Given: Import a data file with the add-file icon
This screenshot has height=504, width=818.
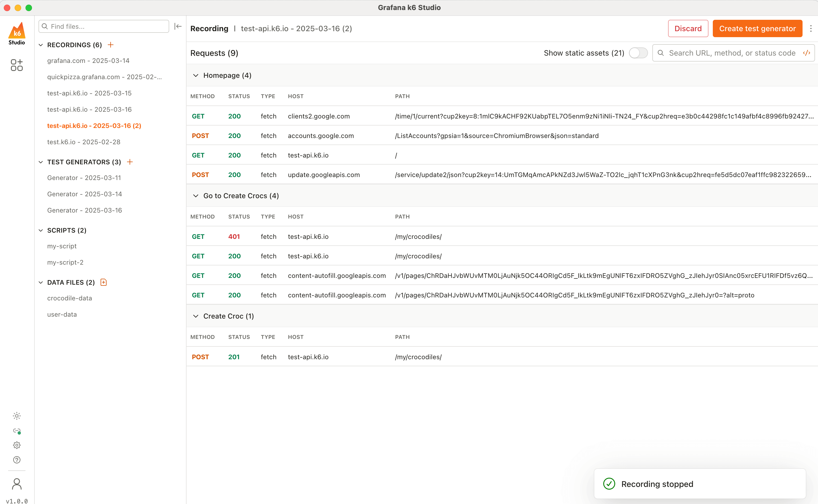Looking at the screenshot, I should click(104, 282).
